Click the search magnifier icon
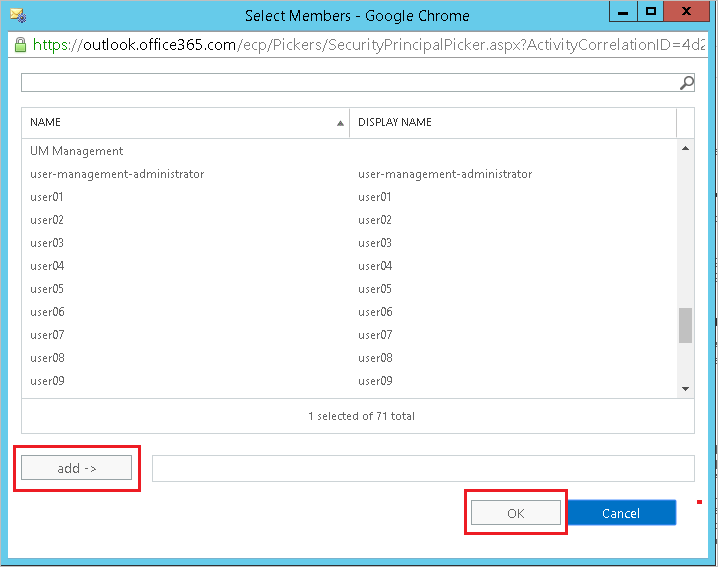This screenshot has width=718, height=567. (x=686, y=83)
